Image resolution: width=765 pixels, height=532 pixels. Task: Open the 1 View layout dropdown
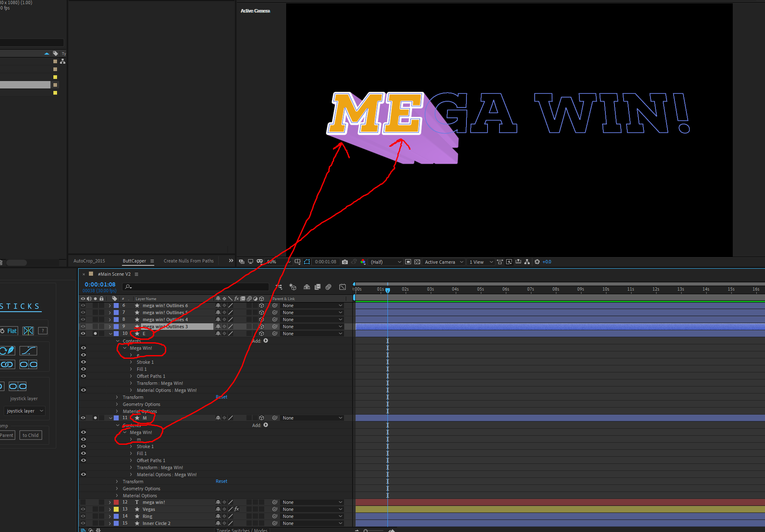click(x=481, y=262)
